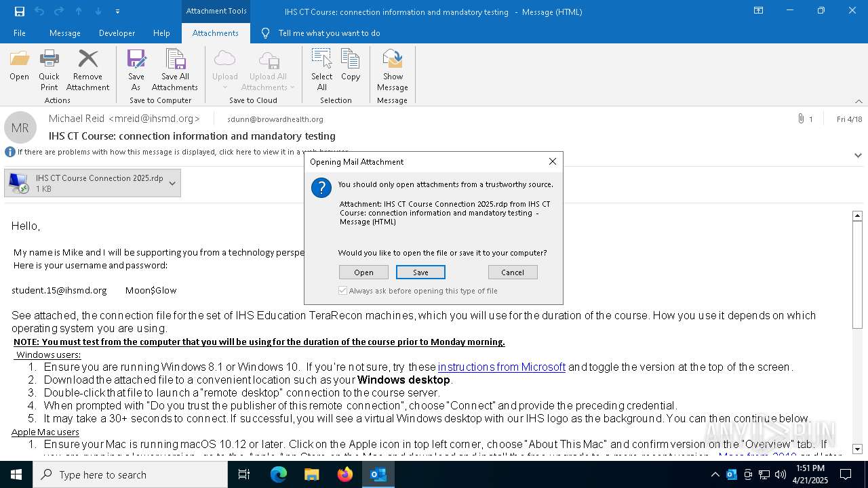Click the Redo arrow in quick access toolbar
The image size is (868, 488).
point(58,12)
